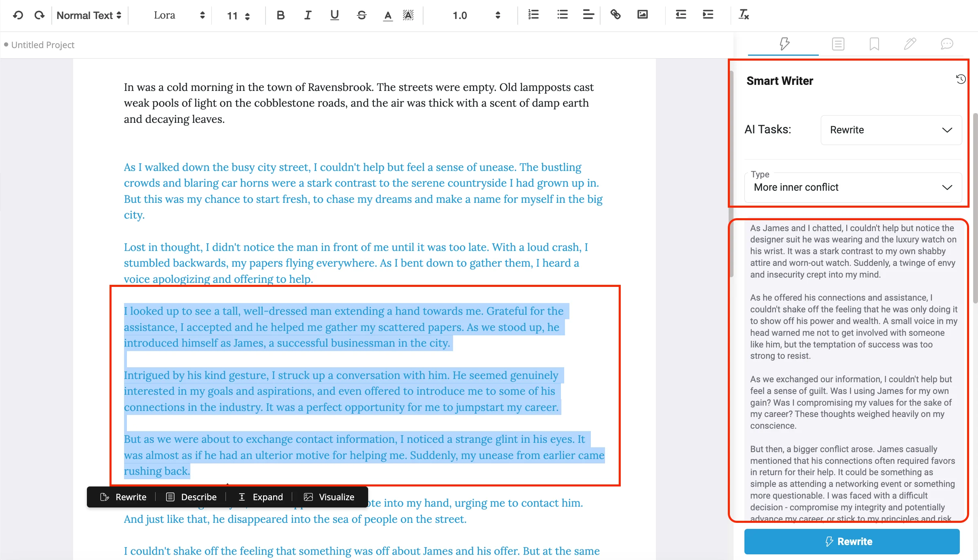Click the Untitled Project title
The image size is (978, 560).
pyautogui.click(x=43, y=45)
